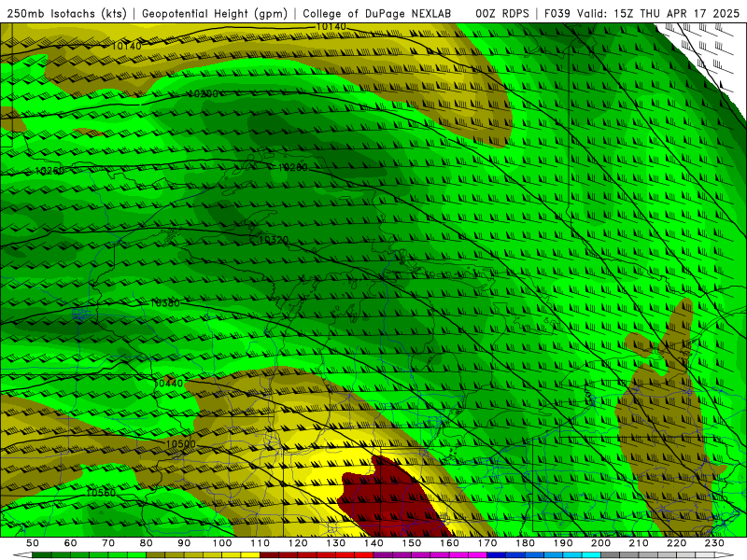
Task: Click the color bar value 130
Action: click(x=336, y=543)
